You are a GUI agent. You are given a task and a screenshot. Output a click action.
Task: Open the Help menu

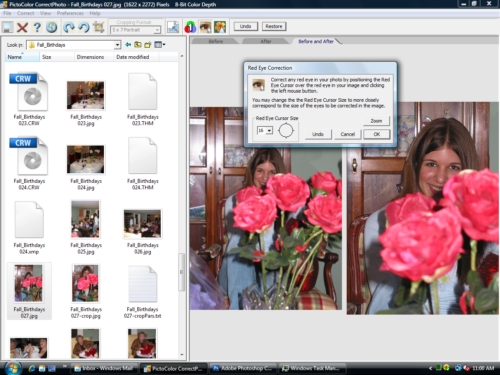click(x=95, y=13)
